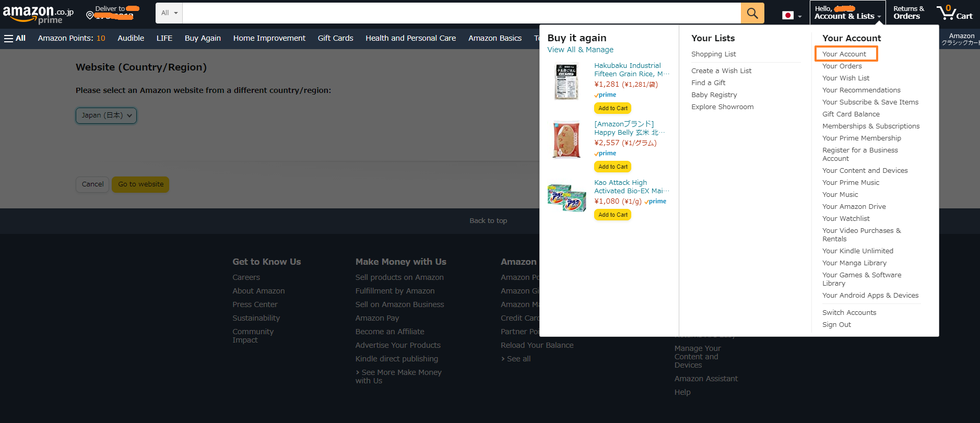Viewport: 980px width, 423px height.
Task: Click the Hakubaku Fifteen Grain Rice thumbnail
Action: point(566,81)
